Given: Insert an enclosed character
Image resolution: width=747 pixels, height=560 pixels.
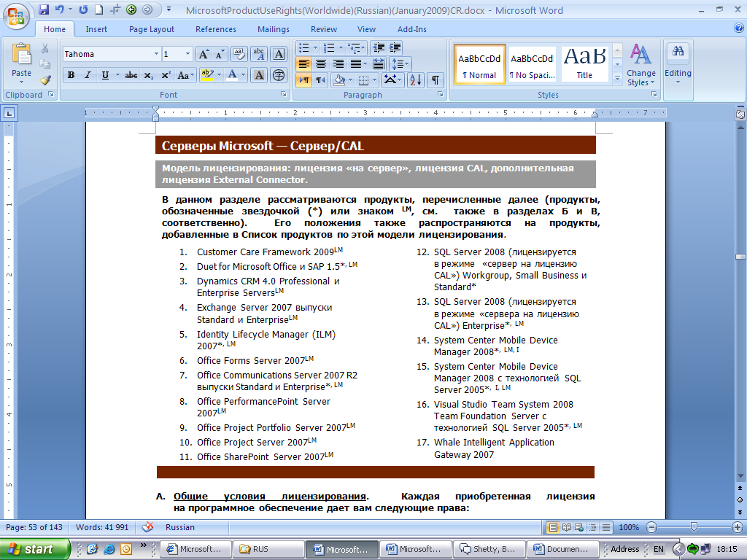Looking at the screenshot, I should coord(279,75).
